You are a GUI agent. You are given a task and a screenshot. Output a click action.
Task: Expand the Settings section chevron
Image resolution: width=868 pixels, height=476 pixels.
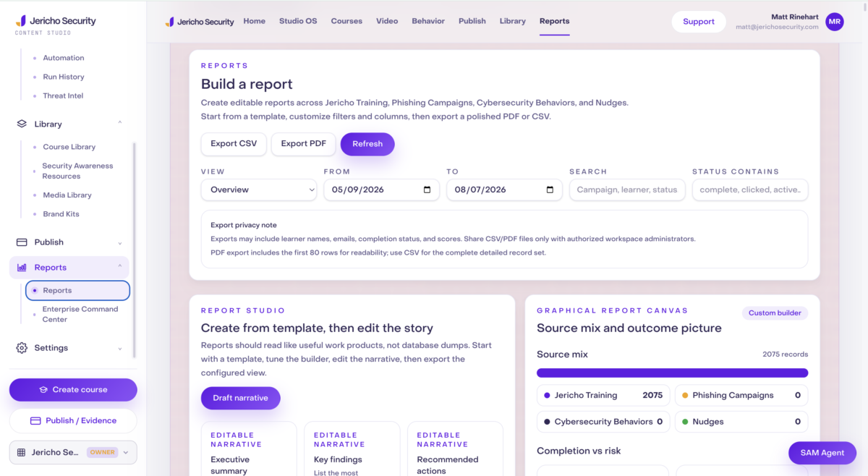tap(120, 349)
